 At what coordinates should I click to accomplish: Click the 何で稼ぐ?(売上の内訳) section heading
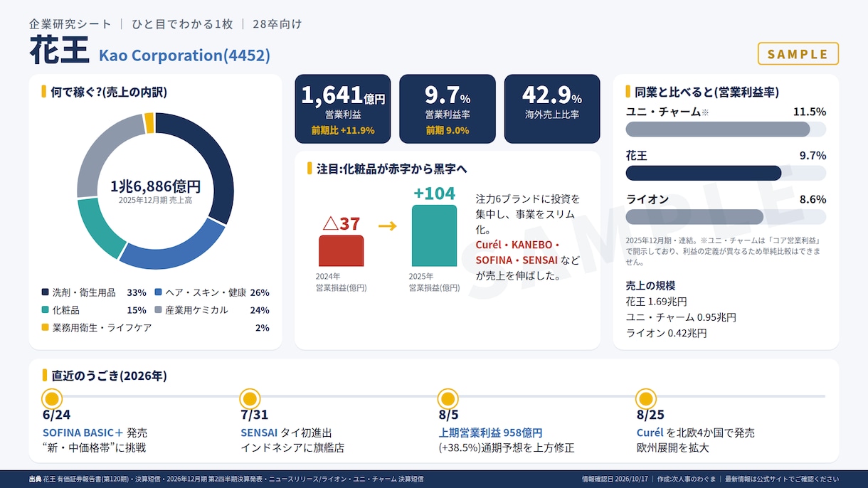[109, 92]
